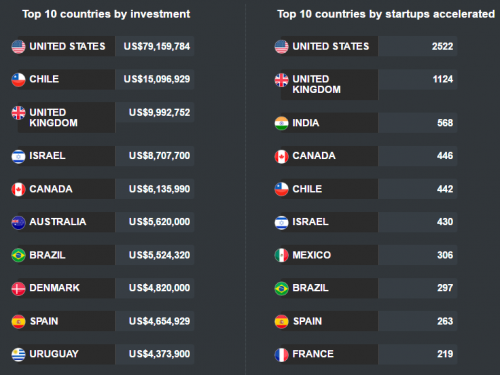Click 'Top 10 countries by investment' heading

point(106,14)
